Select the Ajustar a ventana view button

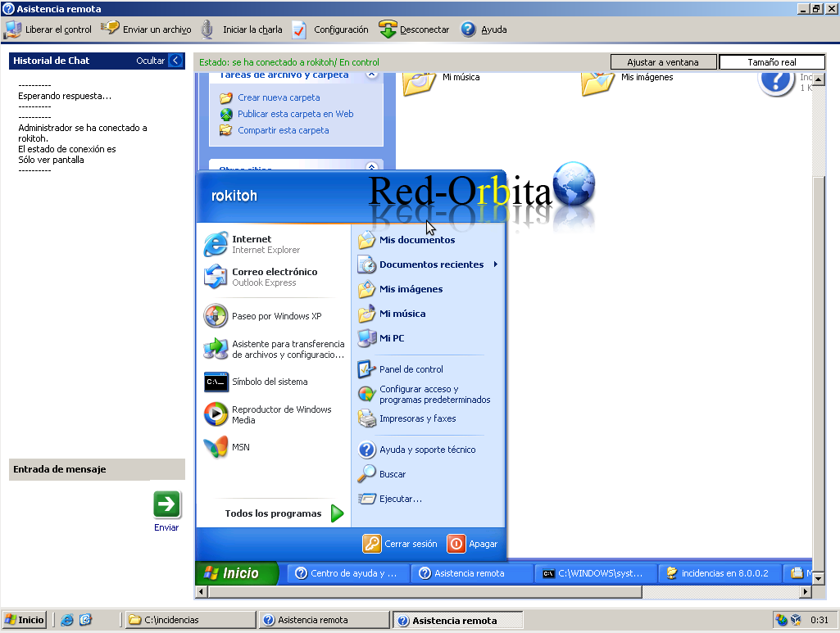(663, 62)
